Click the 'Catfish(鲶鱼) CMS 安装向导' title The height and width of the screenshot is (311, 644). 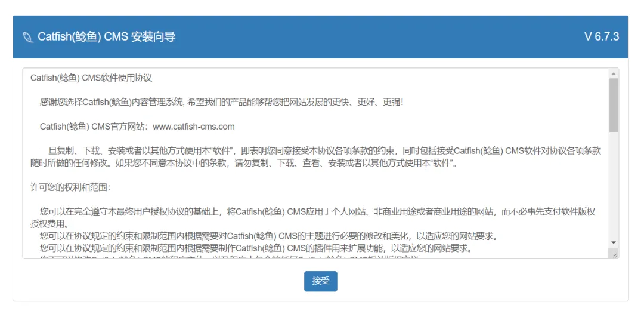coord(107,37)
